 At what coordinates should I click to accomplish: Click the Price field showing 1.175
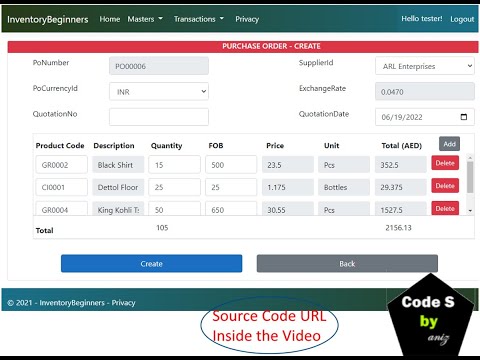[288, 187]
